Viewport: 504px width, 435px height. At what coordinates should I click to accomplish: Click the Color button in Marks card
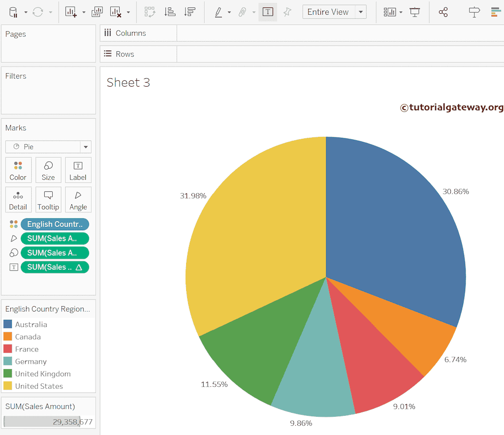pyautogui.click(x=18, y=170)
